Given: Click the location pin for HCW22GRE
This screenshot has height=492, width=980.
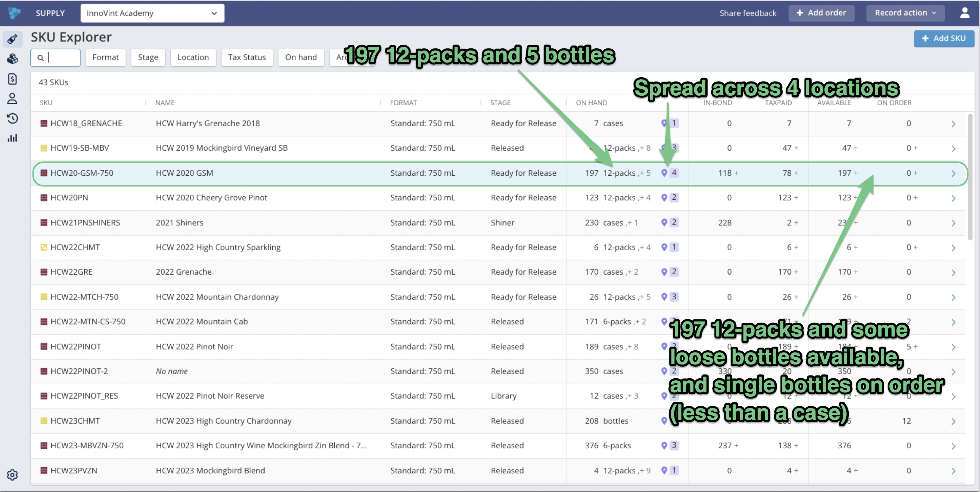Looking at the screenshot, I should click(x=664, y=272).
